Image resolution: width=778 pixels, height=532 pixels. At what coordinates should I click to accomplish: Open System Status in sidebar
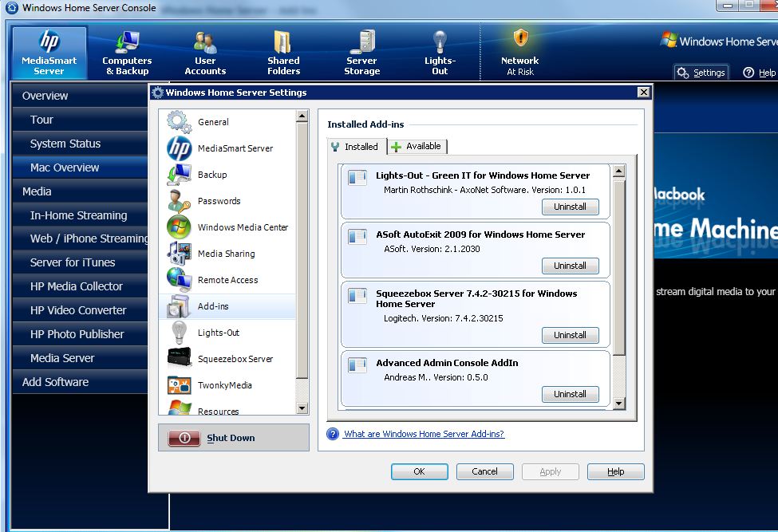tap(80, 144)
